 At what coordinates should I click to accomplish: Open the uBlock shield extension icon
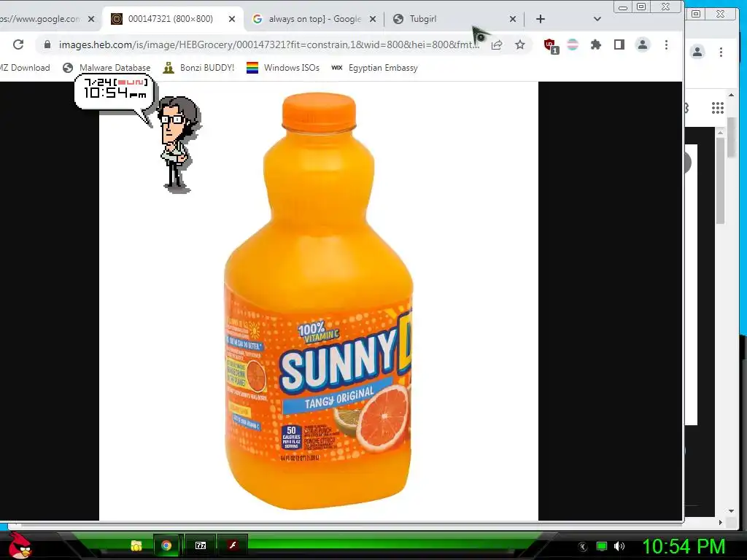coord(551,46)
